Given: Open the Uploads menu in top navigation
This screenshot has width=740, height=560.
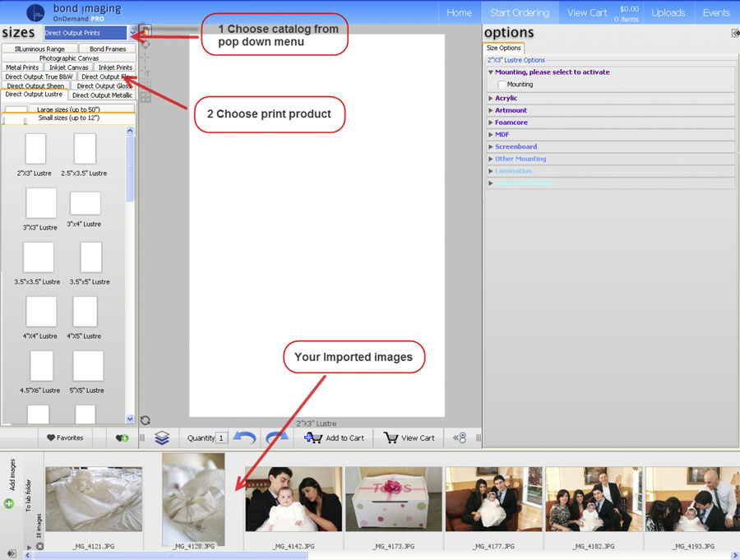Looking at the screenshot, I should click(668, 12).
